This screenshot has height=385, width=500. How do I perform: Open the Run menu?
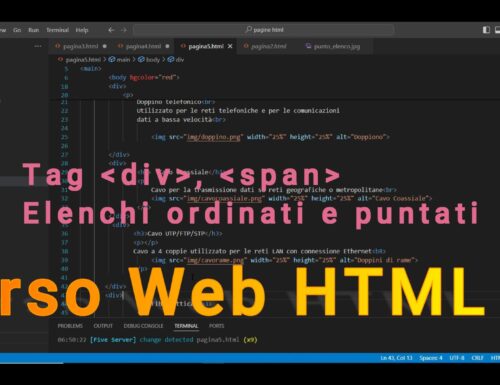pyautogui.click(x=33, y=30)
